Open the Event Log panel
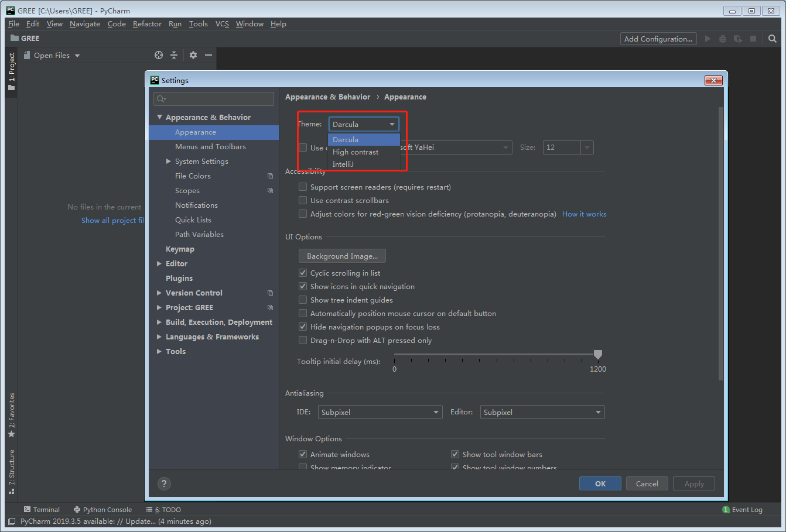The width and height of the screenshot is (786, 532). [743, 510]
